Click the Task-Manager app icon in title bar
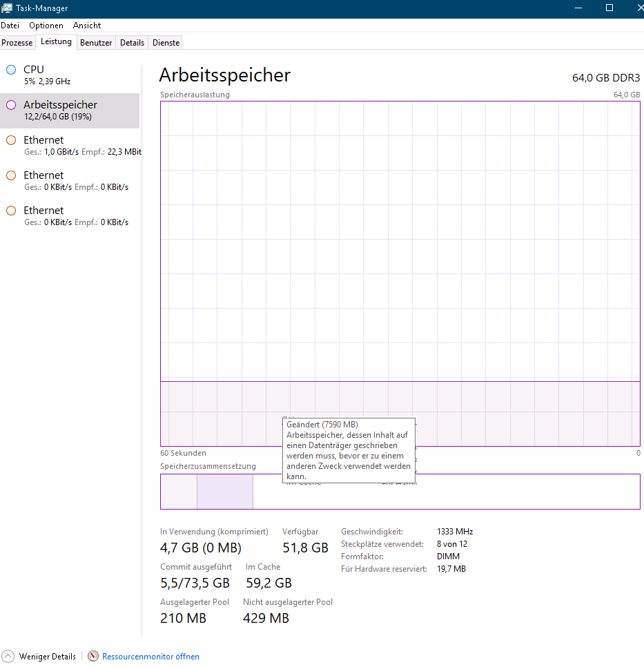This screenshot has width=644, height=667. coord(7,8)
